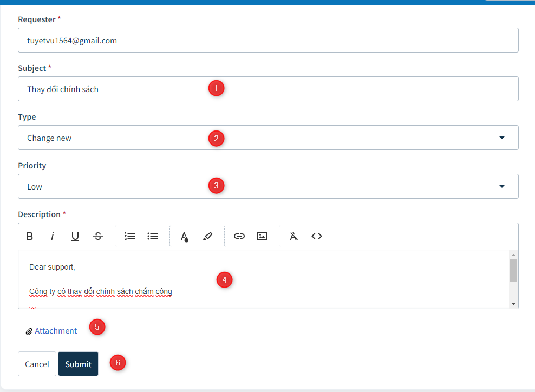Open the text color picker
The height and width of the screenshot is (392, 535).
185,236
